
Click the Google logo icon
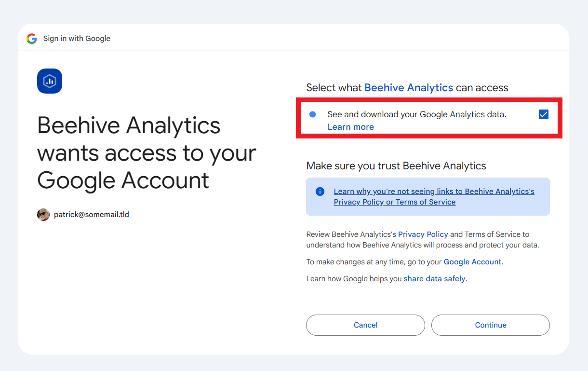32,39
